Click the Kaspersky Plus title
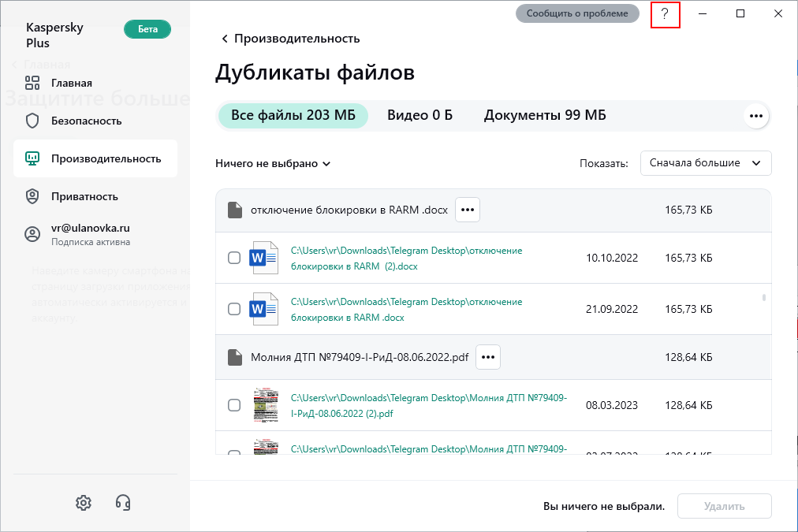This screenshot has height=532, width=798. point(54,35)
